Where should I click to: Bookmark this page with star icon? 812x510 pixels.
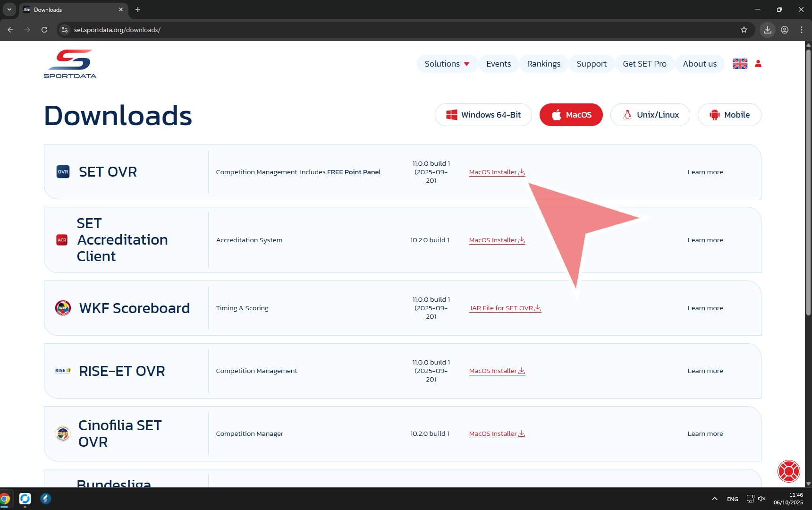[x=744, y=30]
